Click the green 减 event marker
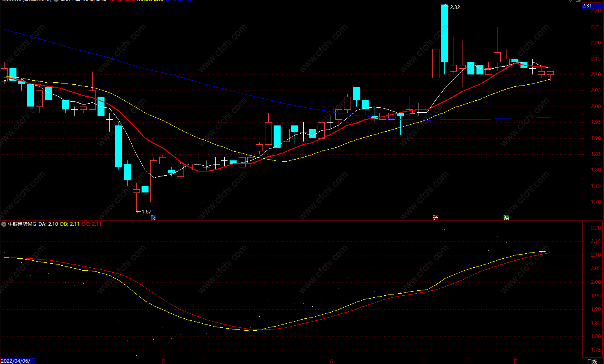Viewport: 604px width, 364px height. (506, 218)
